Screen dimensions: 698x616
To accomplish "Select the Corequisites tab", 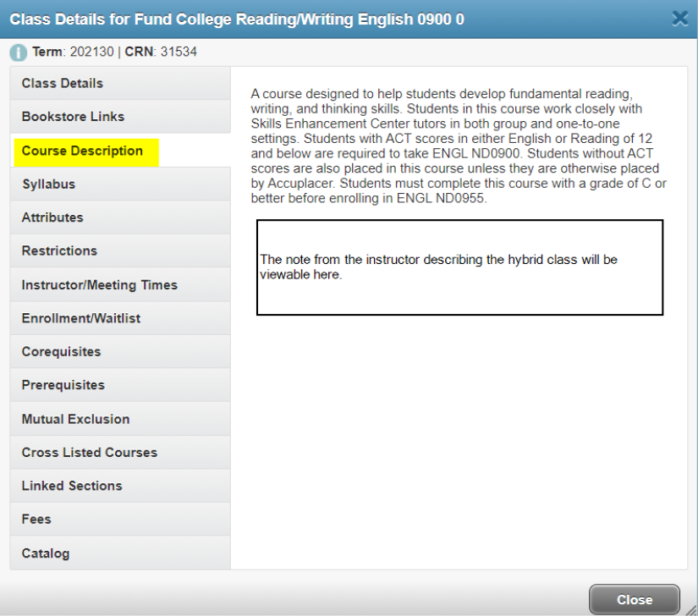I will (61, 351).
